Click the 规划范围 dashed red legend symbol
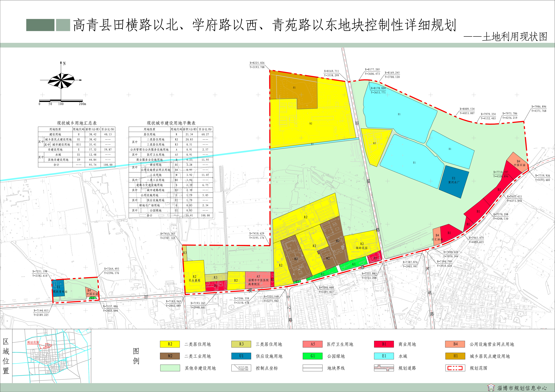Screen dimensions: 555x392 (x=455, y=368)
